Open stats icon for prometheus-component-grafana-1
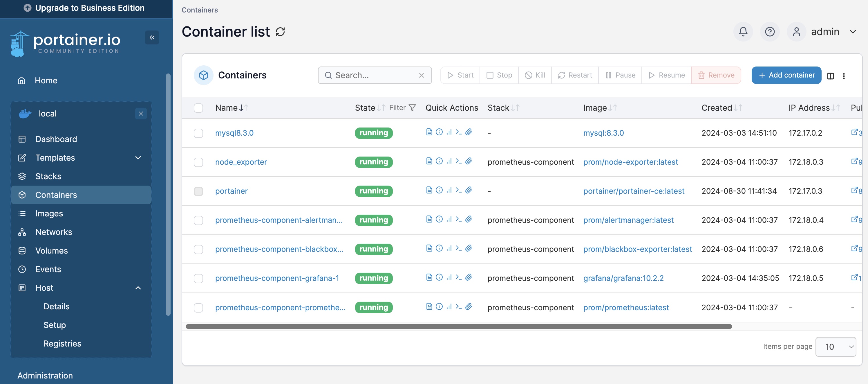The height and width of the screenshot is (384, 868). click(x=449, y=277)
